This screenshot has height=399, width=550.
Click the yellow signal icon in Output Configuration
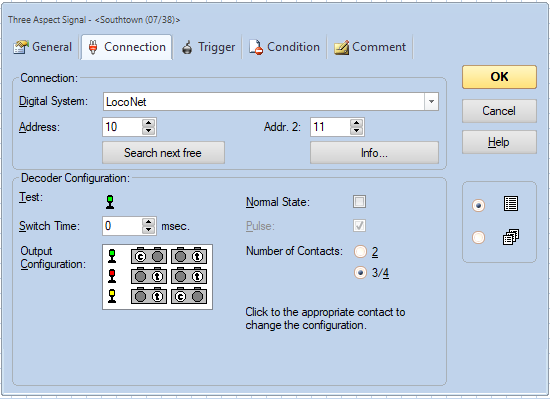(x=112, y=296)
